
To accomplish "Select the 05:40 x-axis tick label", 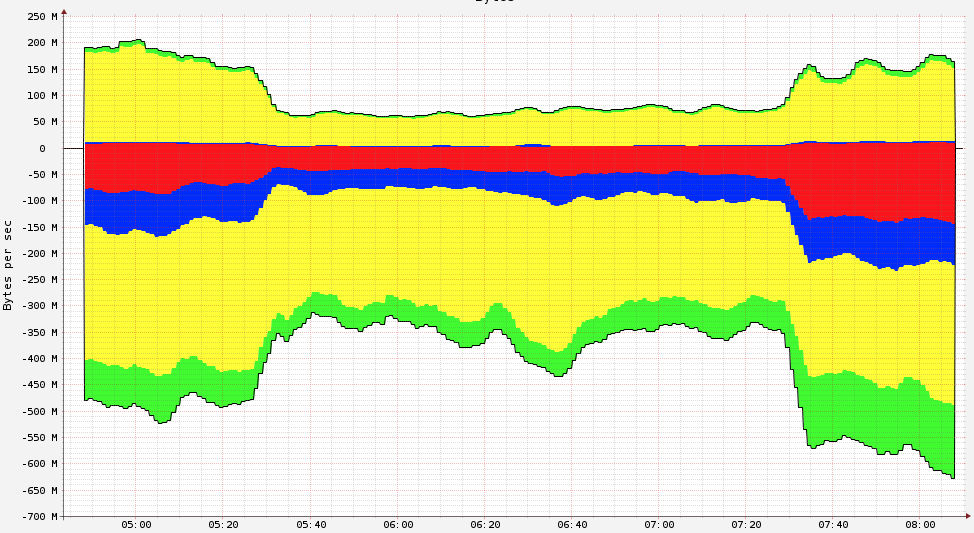I will 310,524.
